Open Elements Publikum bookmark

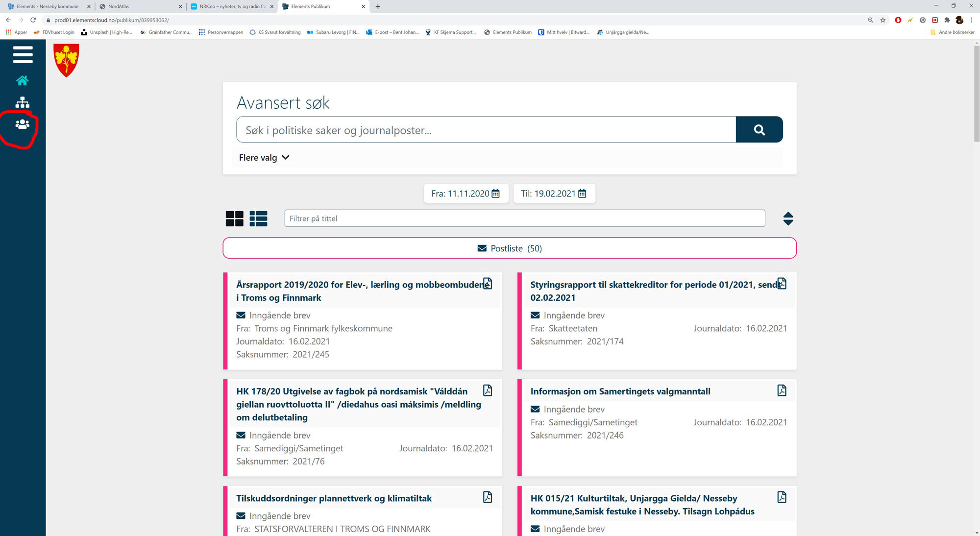click(508, 32)
